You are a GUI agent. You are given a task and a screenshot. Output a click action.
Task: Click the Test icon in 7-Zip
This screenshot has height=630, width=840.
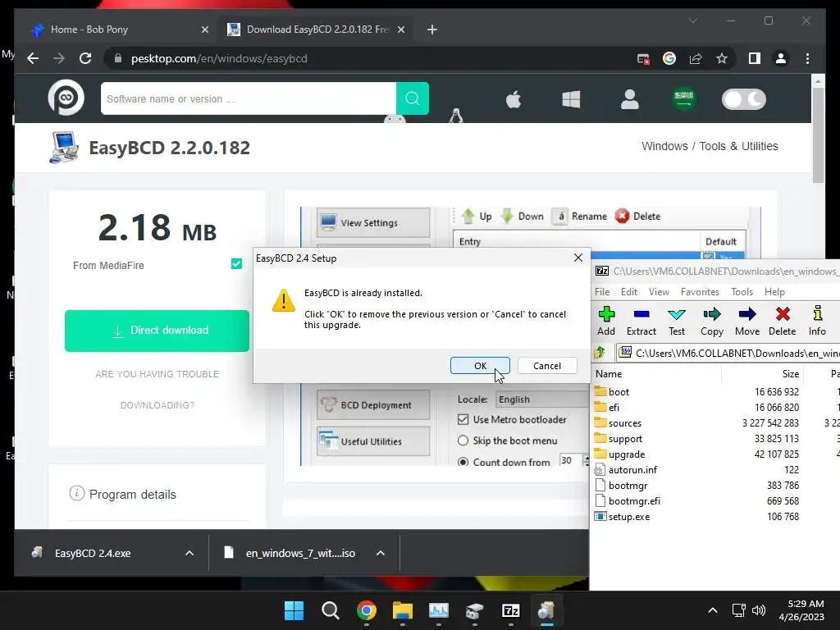pos(677,322)
